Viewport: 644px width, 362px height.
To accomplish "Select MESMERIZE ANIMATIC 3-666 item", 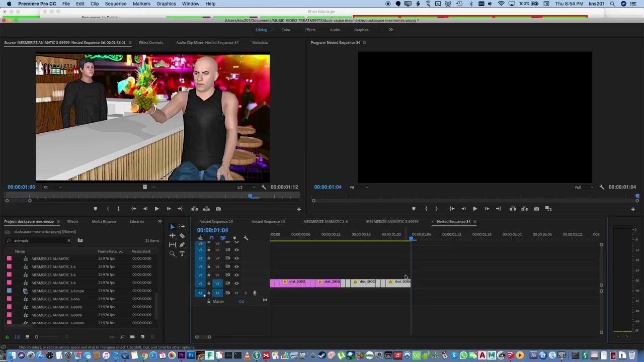I will [x=55, y=299].
